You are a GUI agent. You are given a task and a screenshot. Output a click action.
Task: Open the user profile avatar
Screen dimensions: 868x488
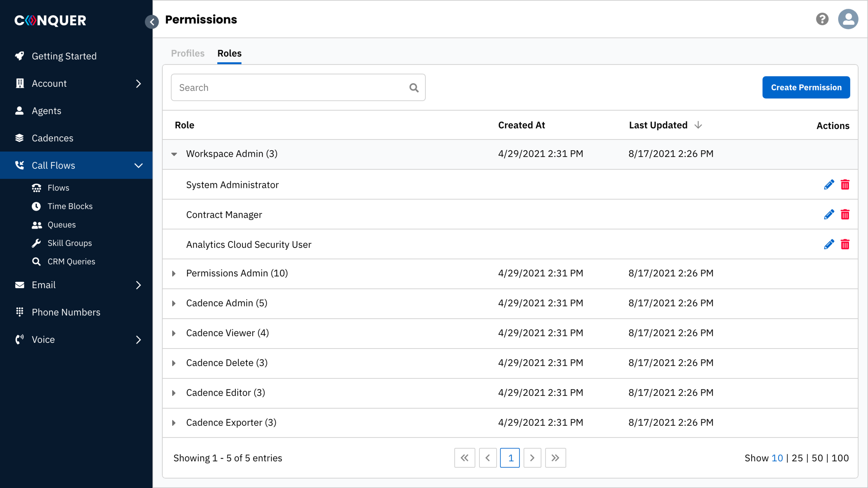point(848,19)
